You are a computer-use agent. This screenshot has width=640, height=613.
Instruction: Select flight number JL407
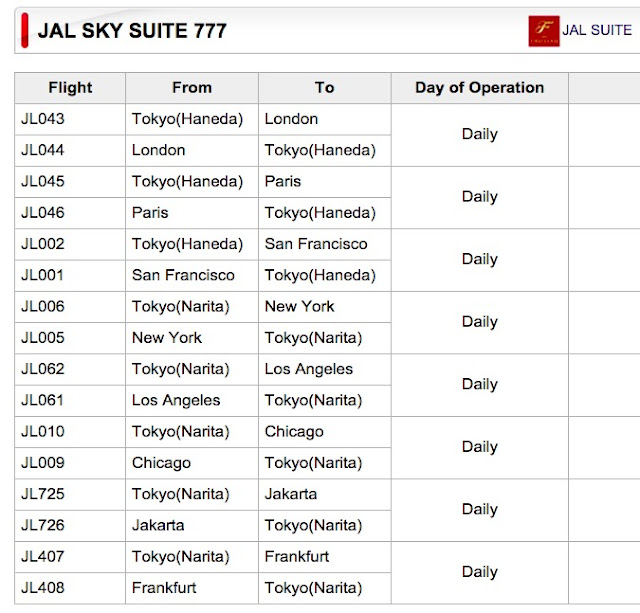(x=42, y=556)
